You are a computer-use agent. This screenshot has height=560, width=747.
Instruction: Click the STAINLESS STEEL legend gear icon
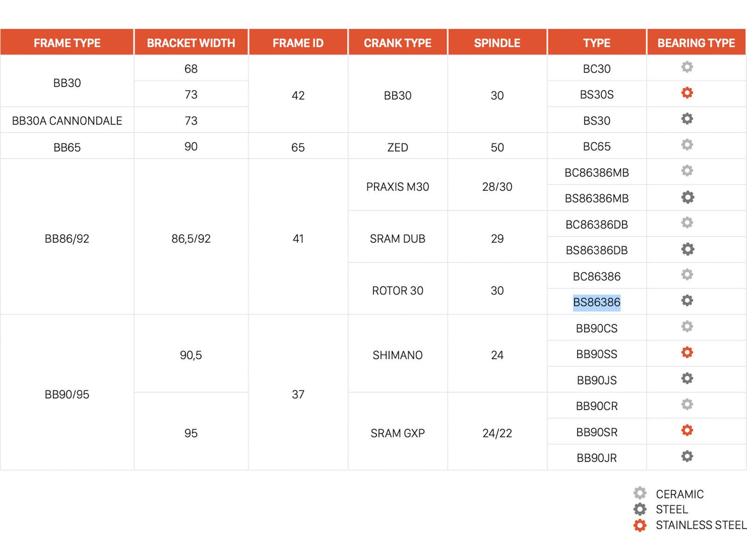(640, 525)
